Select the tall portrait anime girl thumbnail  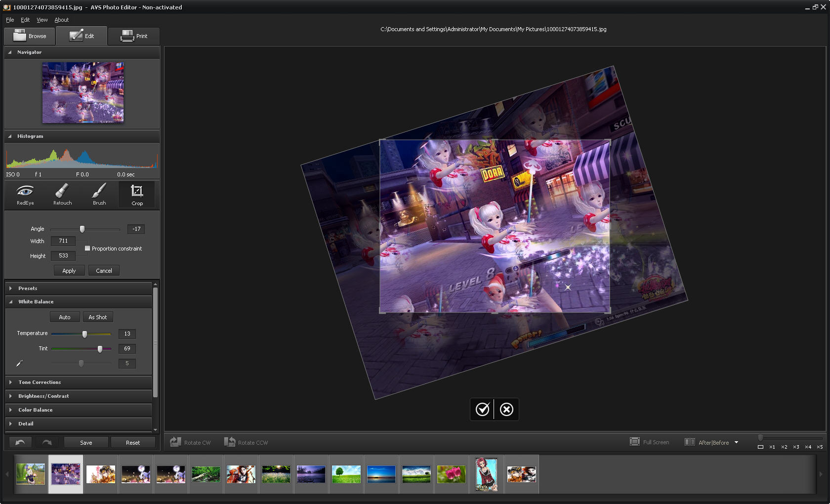[x=487, y=474]
